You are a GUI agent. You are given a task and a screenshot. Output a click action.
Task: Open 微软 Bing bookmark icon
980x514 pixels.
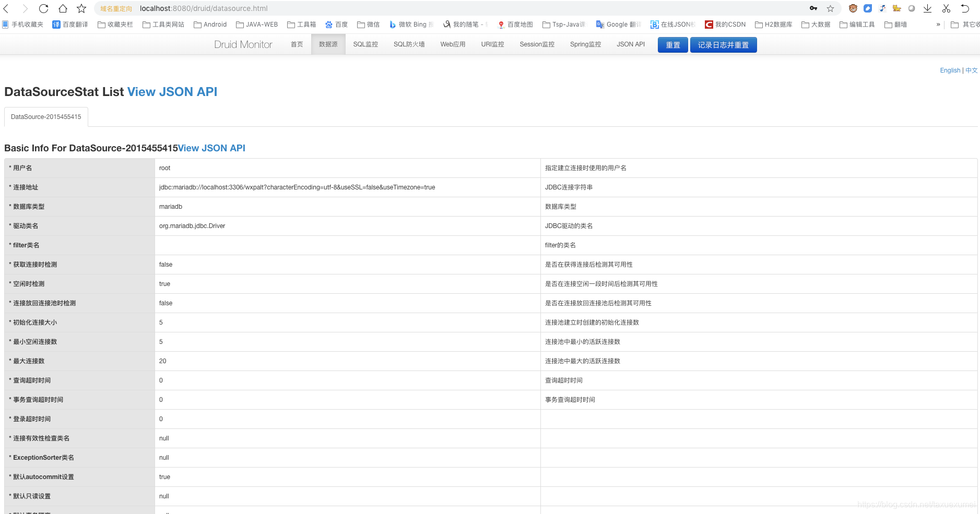click(393, 24)
